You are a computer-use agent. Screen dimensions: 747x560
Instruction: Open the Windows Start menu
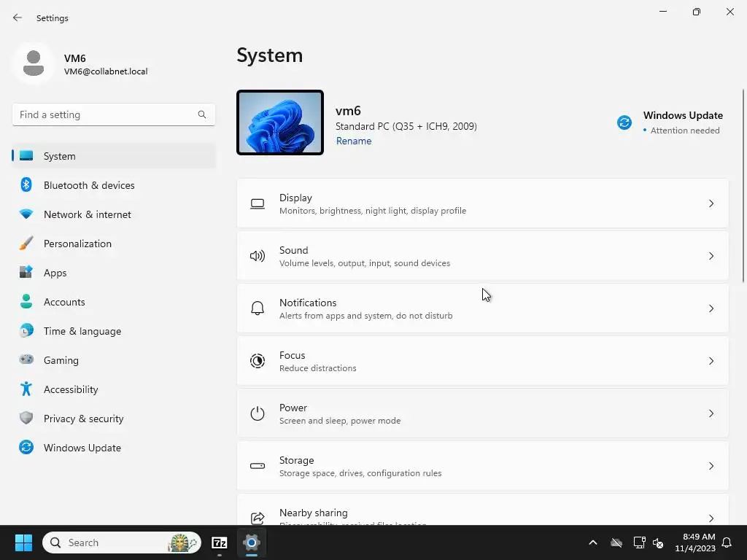coord(23,542)
